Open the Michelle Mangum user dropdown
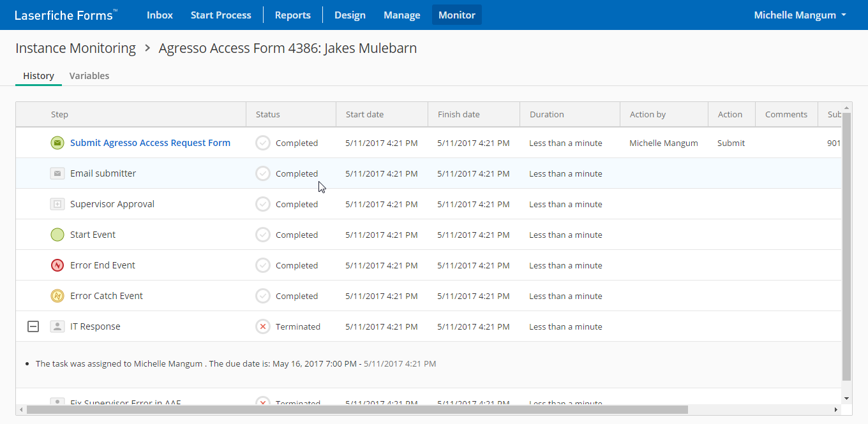The width and height of the screenshot is (868, 424). click(800, 15)
